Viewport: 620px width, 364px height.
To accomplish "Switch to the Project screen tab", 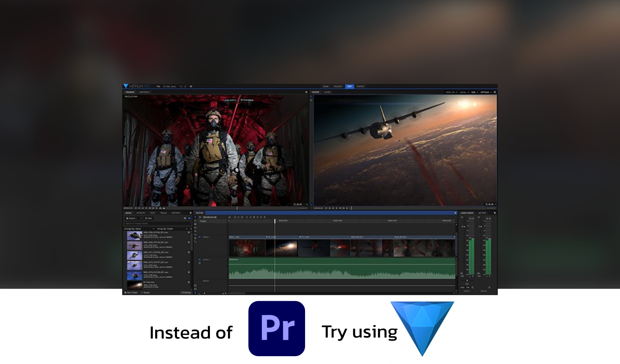I will click(x=338, y=86).
